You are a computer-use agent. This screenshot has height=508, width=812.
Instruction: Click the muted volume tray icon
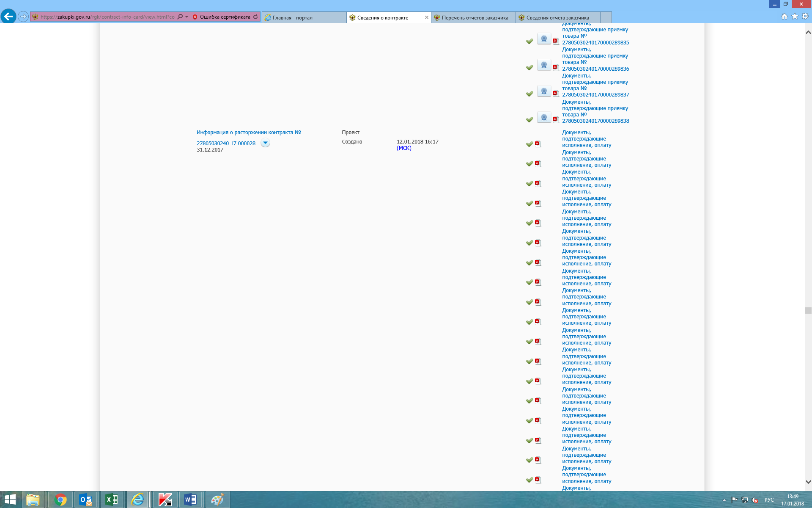click(x=755, y=500)
